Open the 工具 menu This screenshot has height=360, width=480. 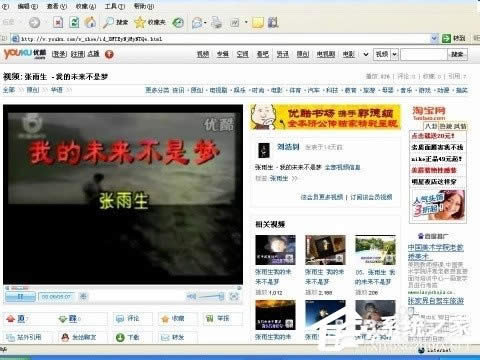pyautogui.click(x=115, y=6)
